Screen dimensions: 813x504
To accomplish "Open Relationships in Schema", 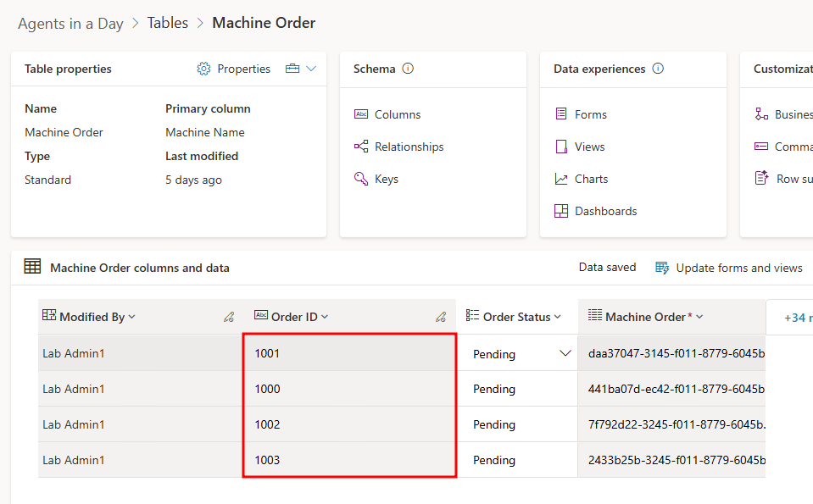I will (x=409, y=147).
